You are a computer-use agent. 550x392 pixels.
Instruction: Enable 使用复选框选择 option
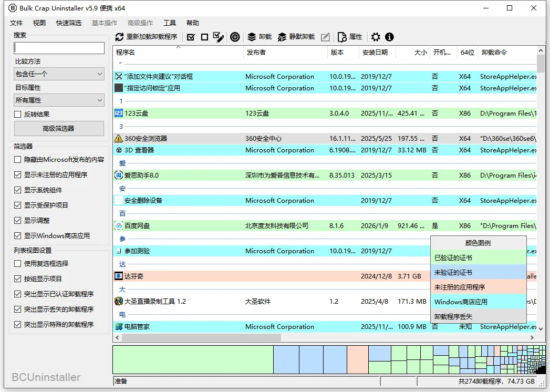(x=17, y=263)
